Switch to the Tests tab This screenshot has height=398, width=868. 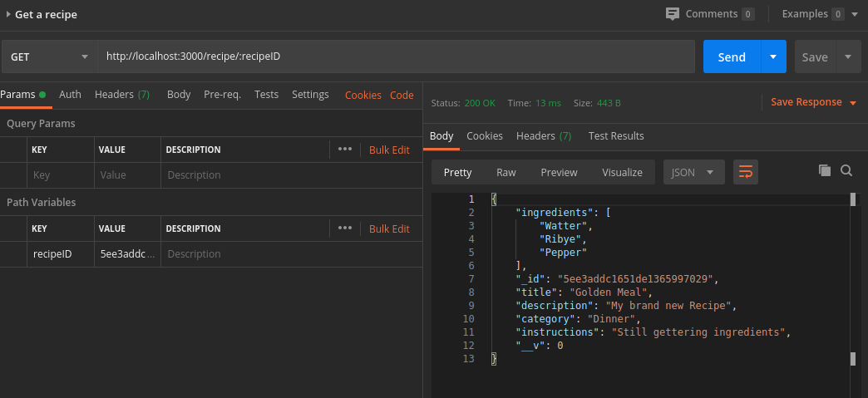266,95
